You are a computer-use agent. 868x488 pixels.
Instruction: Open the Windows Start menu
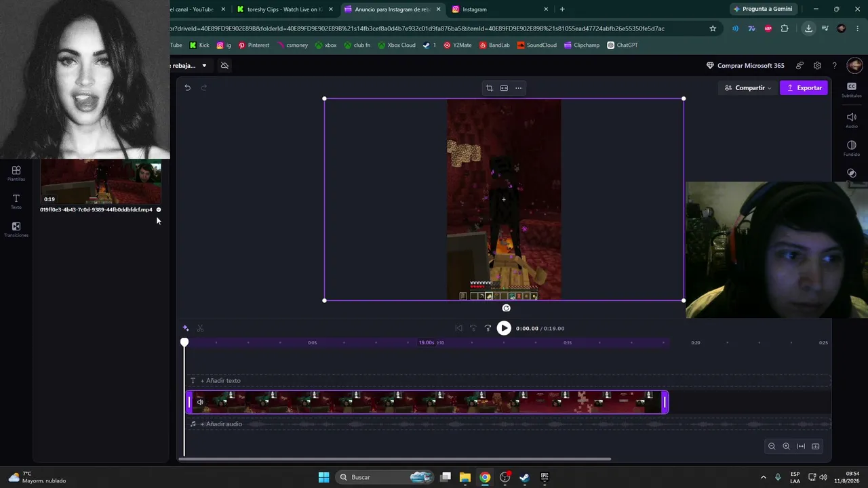click(323, 477)
